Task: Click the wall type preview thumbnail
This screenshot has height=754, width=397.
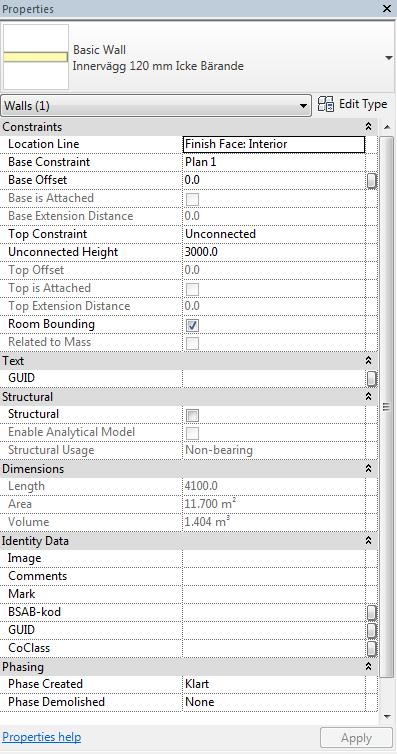Action: [36, 57]
